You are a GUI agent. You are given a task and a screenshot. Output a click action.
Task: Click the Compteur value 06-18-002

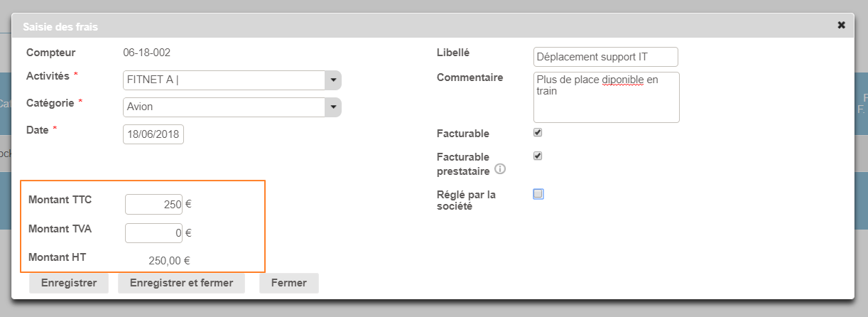point(147,53)
